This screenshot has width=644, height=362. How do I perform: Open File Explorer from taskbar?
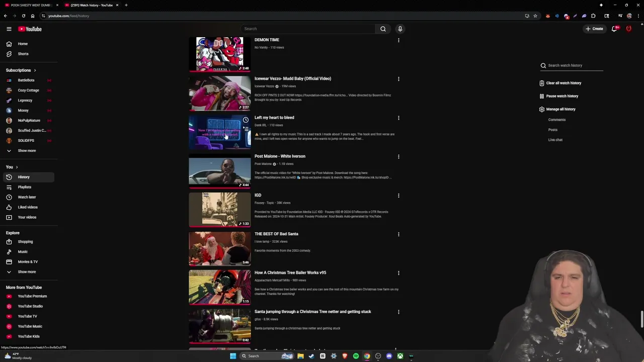coord(300,356)
